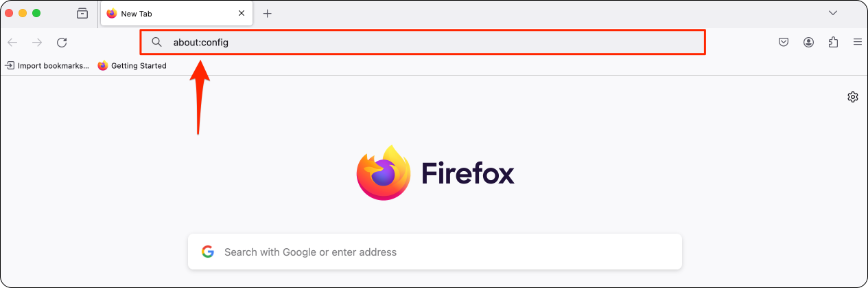Click the reload page icon

click(x=62, y=43)
